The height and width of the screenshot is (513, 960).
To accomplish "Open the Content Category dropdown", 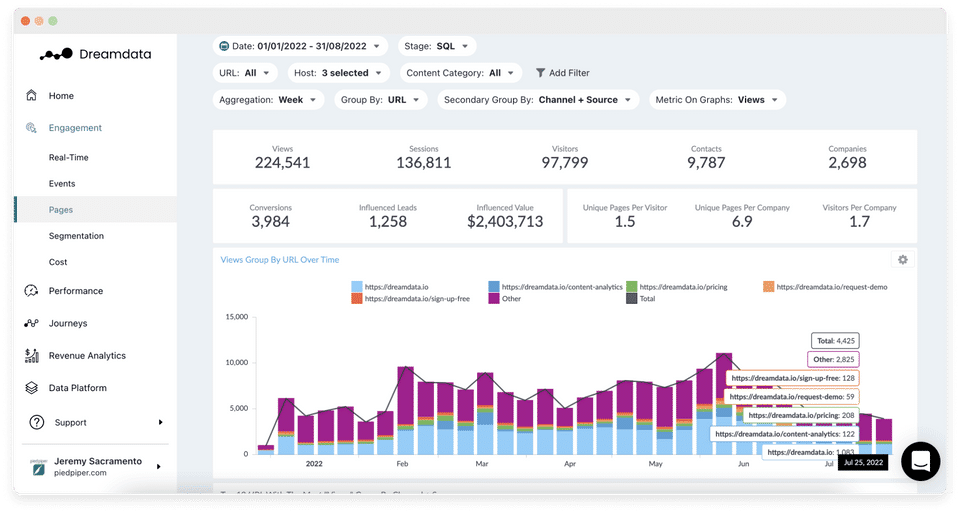I will (x=460, y=73).
